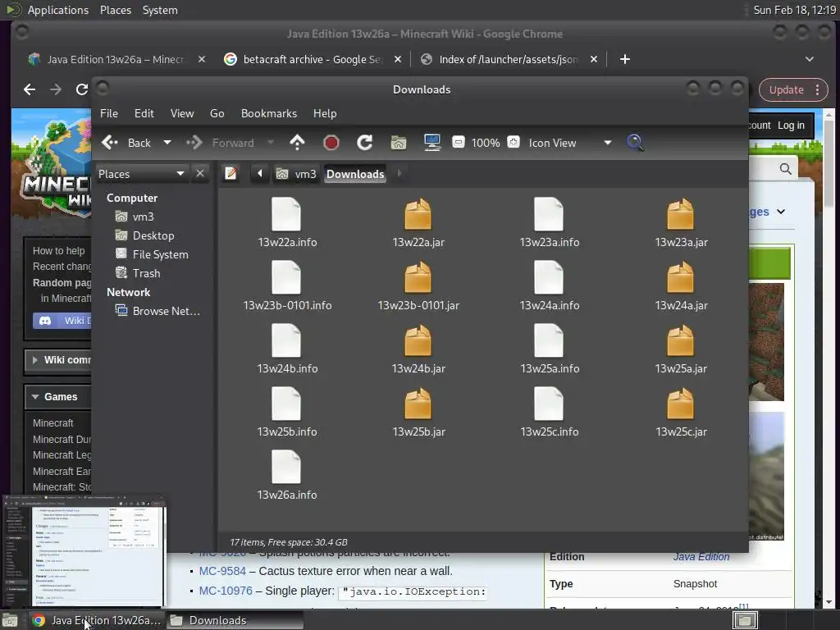Open the Edit menu
The width and height of the screenshot is (840, 630).
[144, 113]
